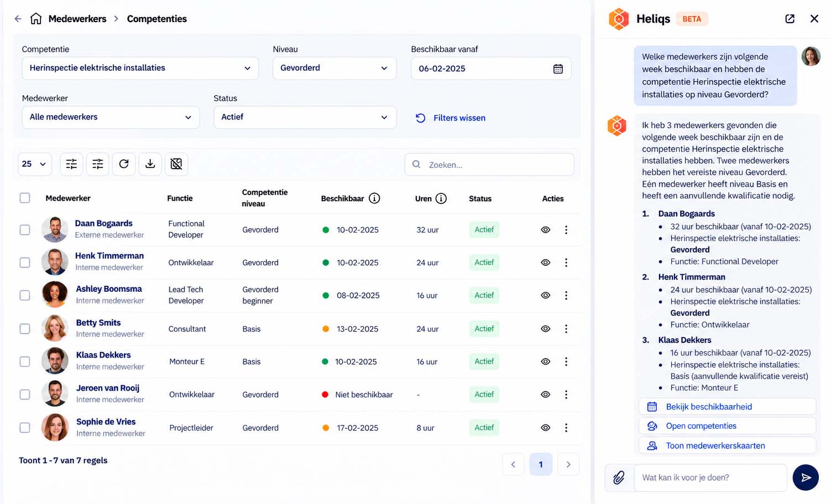
Task: Open more actions for Betty Smits
Action: tap(566, 329)
